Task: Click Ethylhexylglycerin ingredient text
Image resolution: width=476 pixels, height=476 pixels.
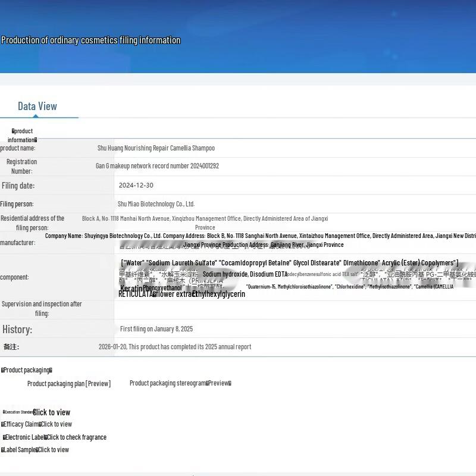Action: coord(218,294)
